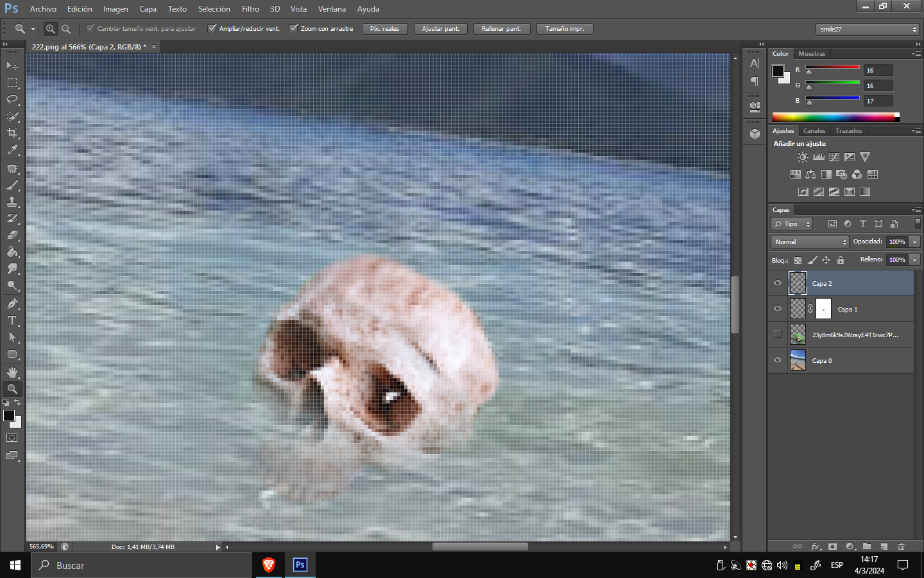
Task: Select the Smudge tool
Action: coord(12,268)
